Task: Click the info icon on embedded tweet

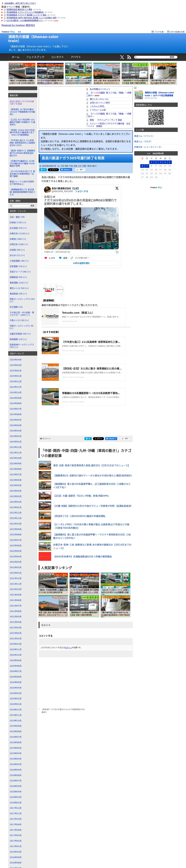Action: (x=117, y=252)
